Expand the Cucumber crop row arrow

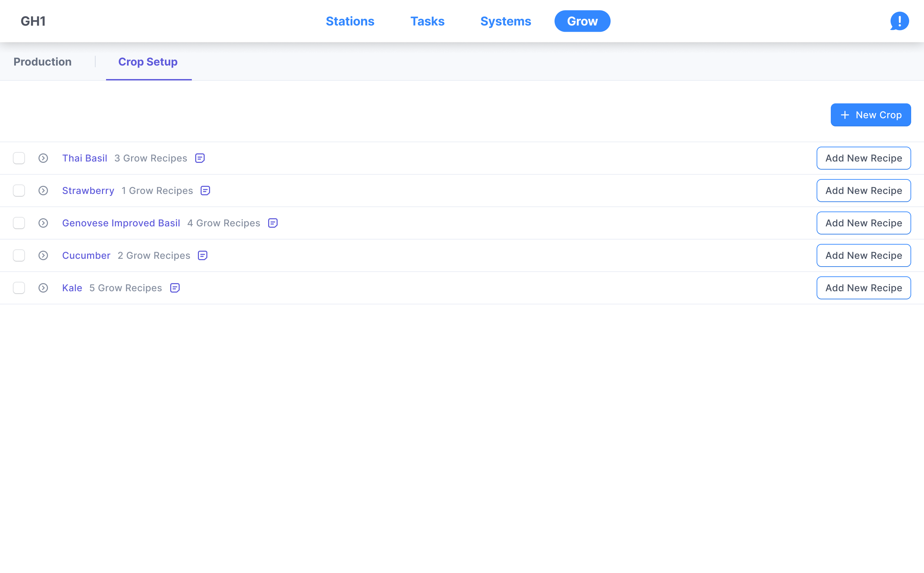43,255
